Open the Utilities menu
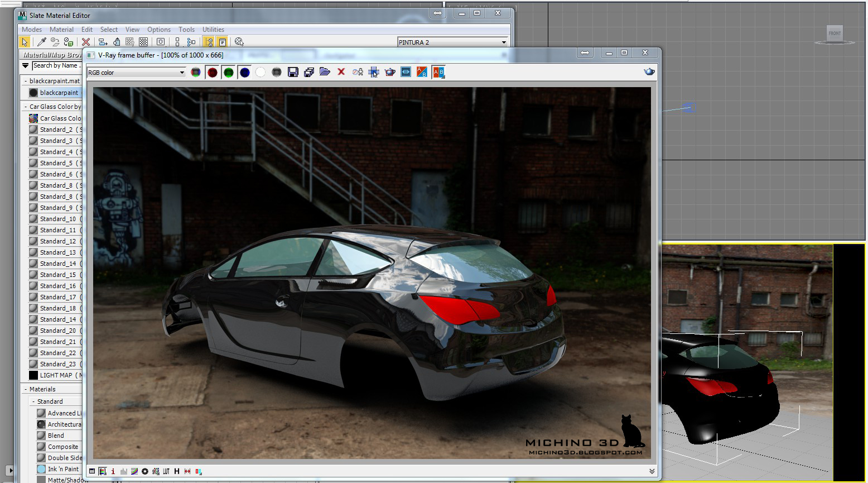The image size is (868, 483). coord(213,30)
